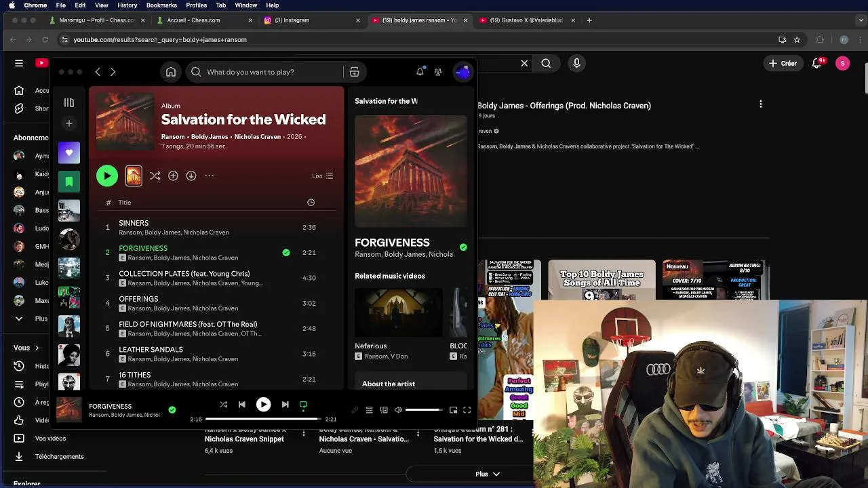Open Spotify friend activity icon
This screenshot has width=868, height=488.
click(x=438, y=72)
